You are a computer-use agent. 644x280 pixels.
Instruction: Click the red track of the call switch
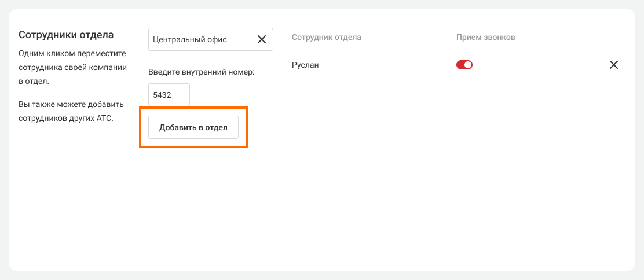pyautogui.click(x=460, y=65)
